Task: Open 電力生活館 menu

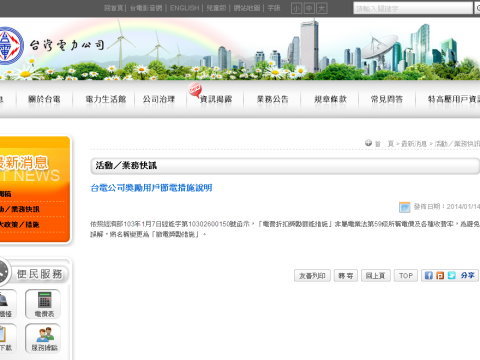Action: (106, 99)
